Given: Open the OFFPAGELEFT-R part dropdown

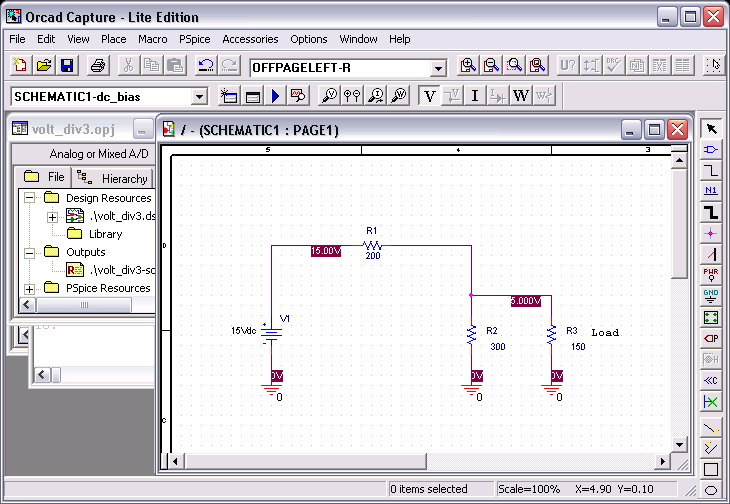Looking at the screenshot, I should pyautogui.click(x=438, y=69).
